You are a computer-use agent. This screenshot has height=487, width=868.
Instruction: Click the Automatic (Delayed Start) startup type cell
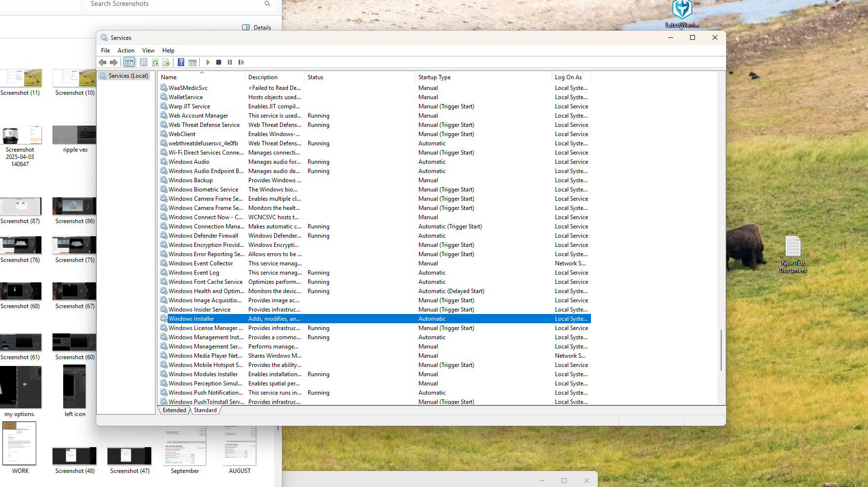coord(451,291)
